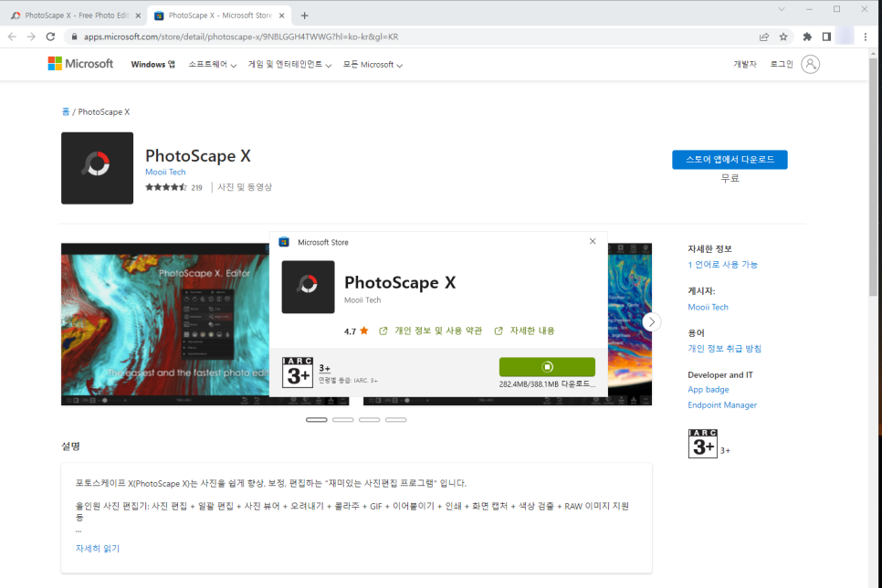882x588 pixels.
Task: Close the Microsoft Store browser tab
Action: point(282,16)
